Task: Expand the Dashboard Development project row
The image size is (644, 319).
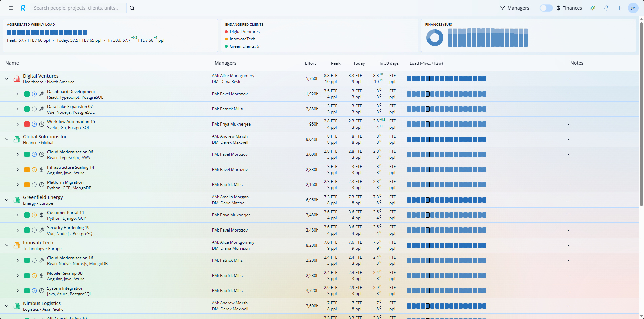Action: [x=17, y=94]
